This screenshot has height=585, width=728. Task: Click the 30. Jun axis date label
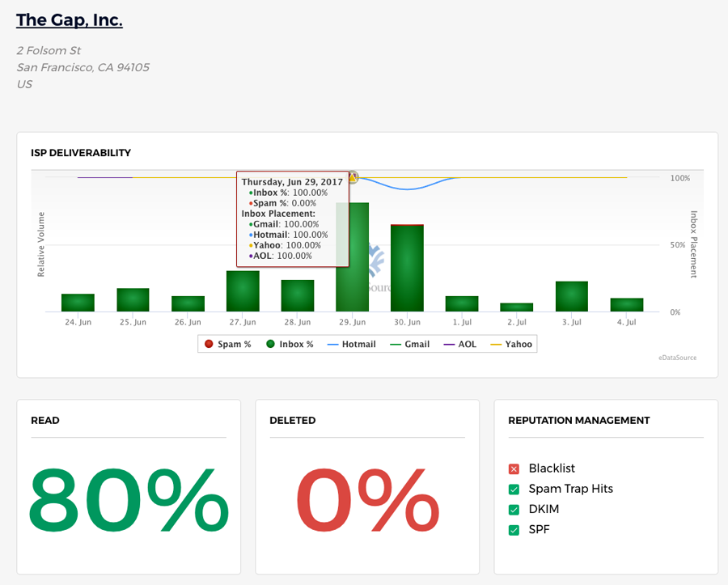(407, 322)
